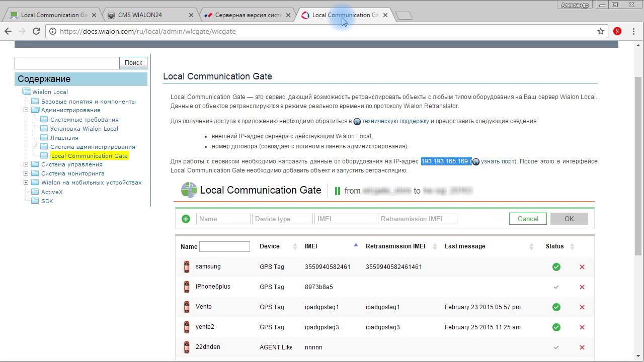Click the Поиск search button

pyautogui.click(x=133, y=63)
